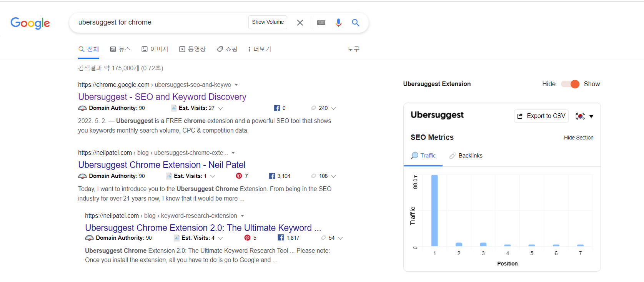Image resolution: width=644 pixels, height=282 pixels.
Task: Start voice search with microphone icon
Action: (x=338, y=23)
